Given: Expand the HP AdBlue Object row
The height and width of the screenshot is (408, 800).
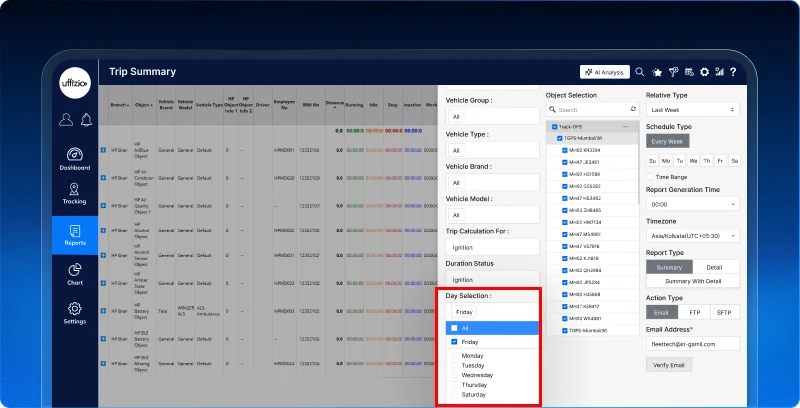Looking at the screenshot, I should click(104, 150).
